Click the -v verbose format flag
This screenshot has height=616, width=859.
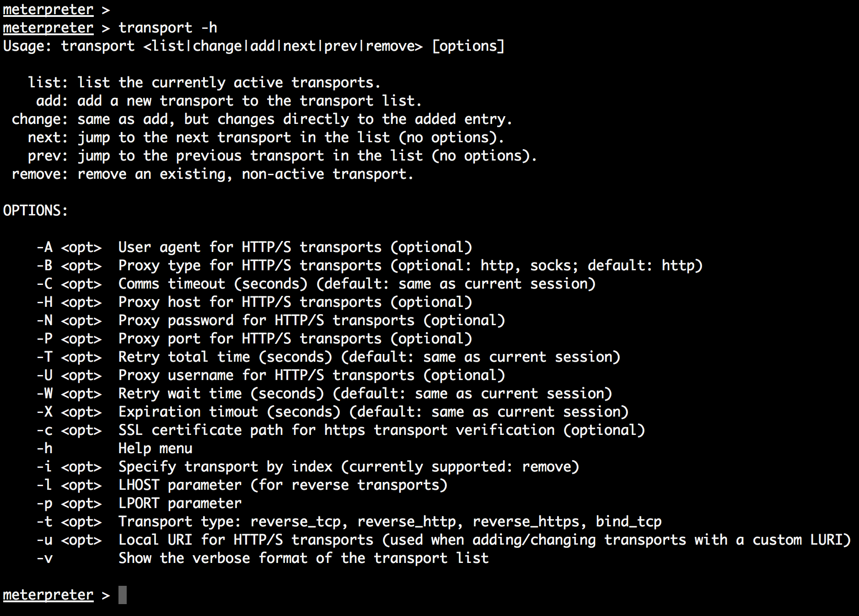coord(44,558)
